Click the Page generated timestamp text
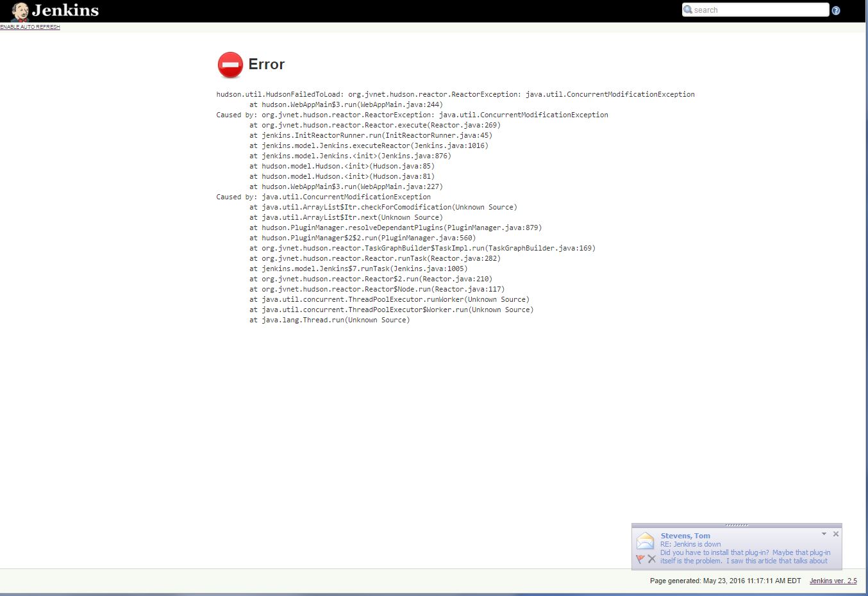The width and height of the screenshot is (868, 596). point(725,581)
